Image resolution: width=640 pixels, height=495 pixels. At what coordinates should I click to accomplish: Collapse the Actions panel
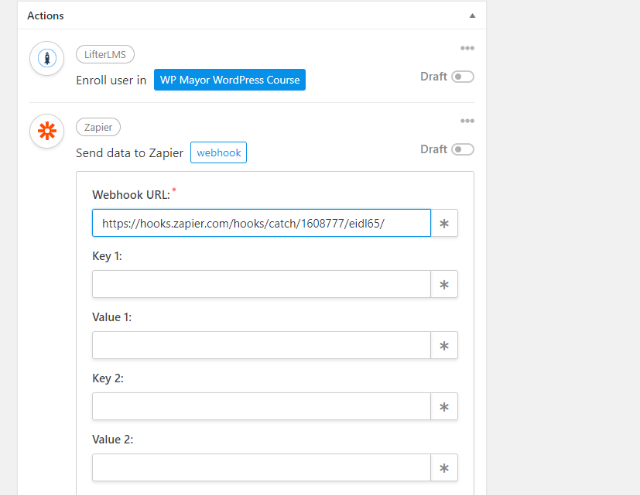[472, 16]
